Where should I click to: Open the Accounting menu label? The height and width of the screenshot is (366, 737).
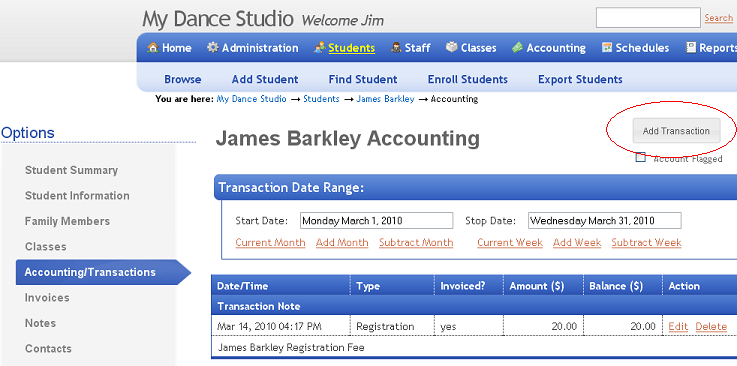click(x=556, y=48)
